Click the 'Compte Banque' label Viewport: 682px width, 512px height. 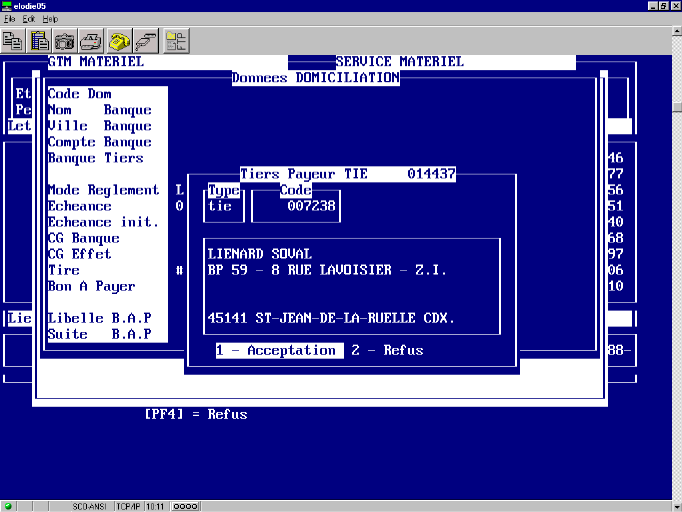100,142
